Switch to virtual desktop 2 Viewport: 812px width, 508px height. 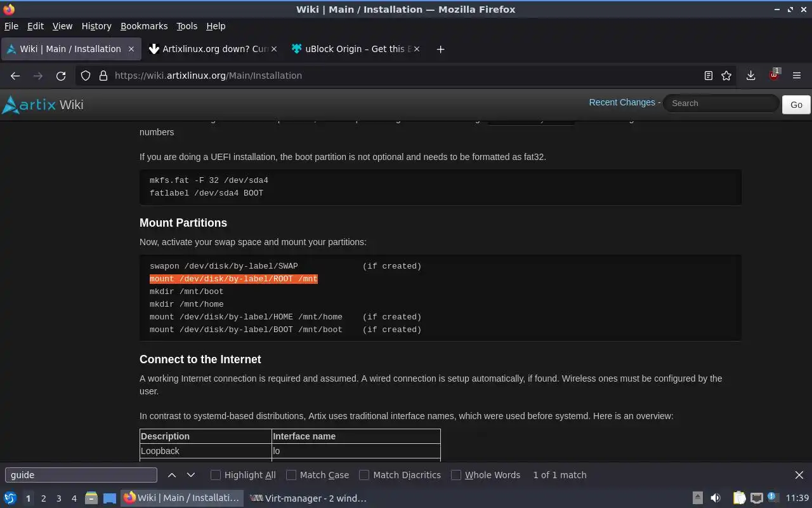(x=43, y=498)
